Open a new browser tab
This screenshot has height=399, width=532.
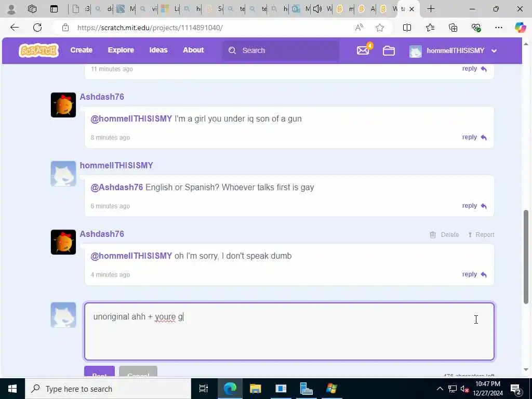point(431,9)
